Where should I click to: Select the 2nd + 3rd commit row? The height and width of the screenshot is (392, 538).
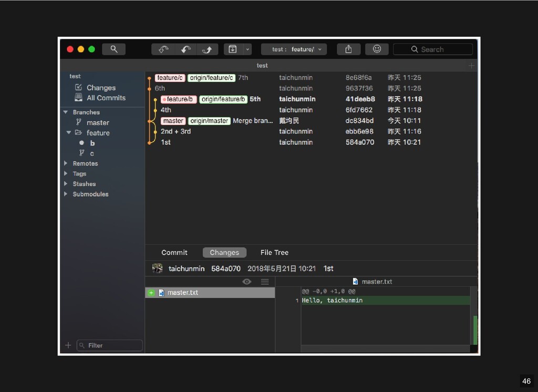(x=311, y=132)
